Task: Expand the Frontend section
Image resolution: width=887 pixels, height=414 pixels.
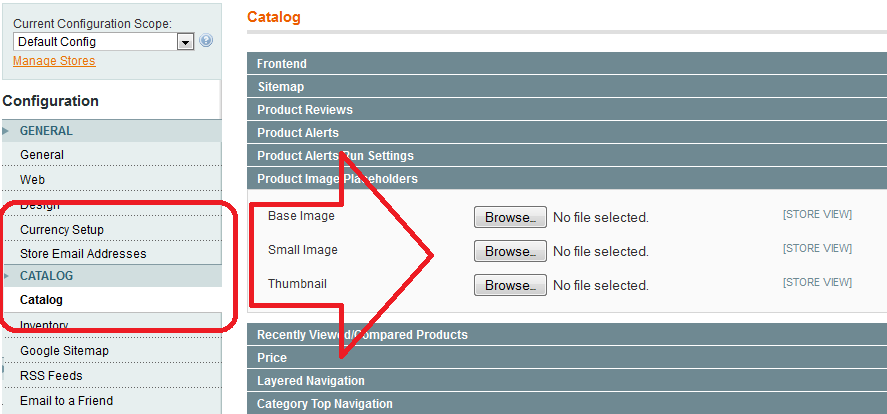Action: click(x=282, y=64)
